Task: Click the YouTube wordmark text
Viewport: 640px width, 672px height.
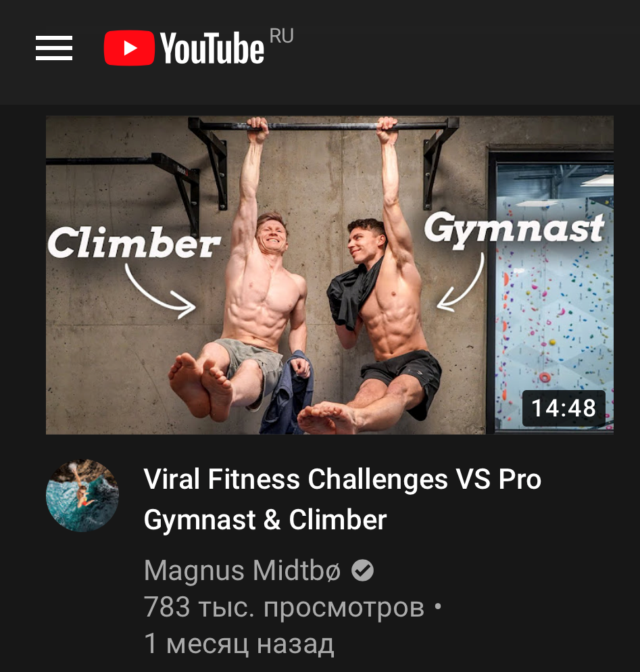Action: click(212, 49)
